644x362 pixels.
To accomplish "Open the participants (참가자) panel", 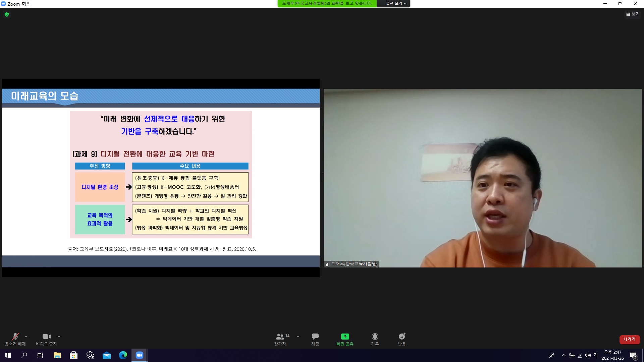I will tap(280, 339).
